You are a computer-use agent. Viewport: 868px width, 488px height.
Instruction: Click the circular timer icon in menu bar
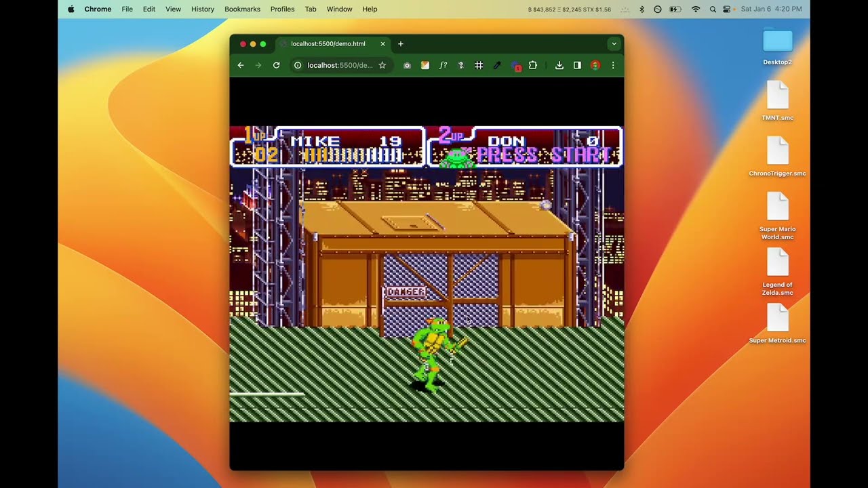657,9
